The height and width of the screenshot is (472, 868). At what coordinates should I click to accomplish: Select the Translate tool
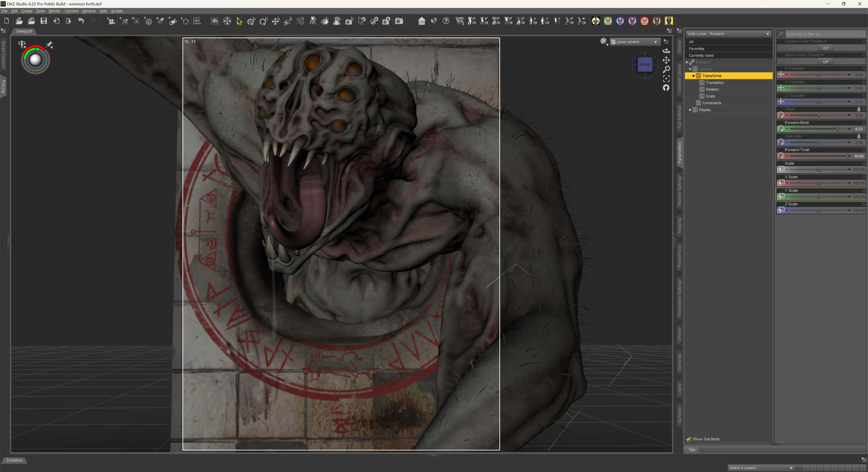tap(276, 21)
